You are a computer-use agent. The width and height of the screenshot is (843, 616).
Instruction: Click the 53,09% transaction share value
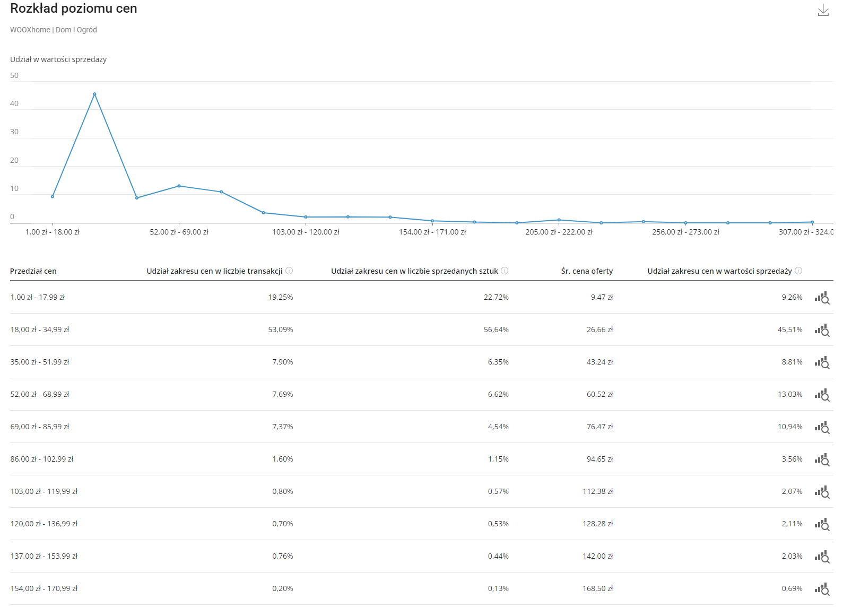[281, 329]
